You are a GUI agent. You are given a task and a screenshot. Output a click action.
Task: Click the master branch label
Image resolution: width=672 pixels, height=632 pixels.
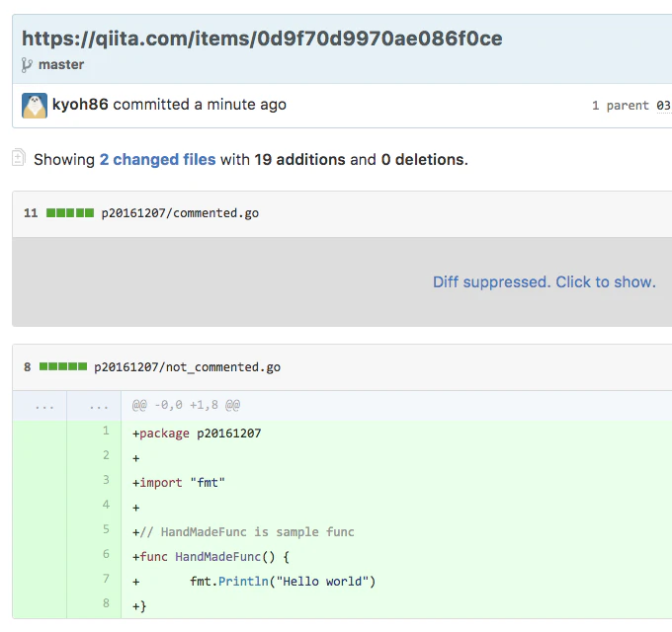click(61, 64)
